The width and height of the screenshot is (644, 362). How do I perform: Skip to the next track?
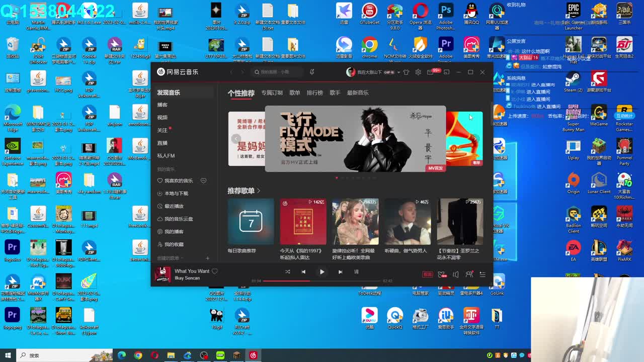[340, 272]
